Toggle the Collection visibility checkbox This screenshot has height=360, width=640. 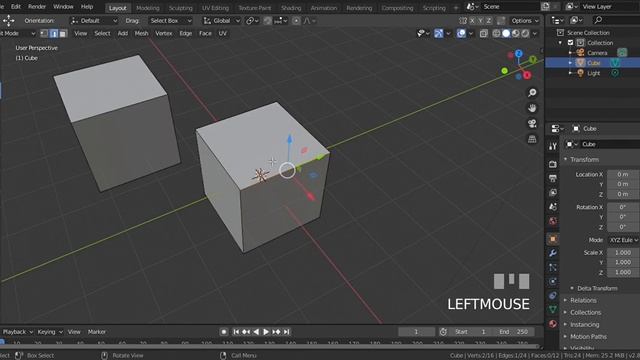click(x=571, y=42)
